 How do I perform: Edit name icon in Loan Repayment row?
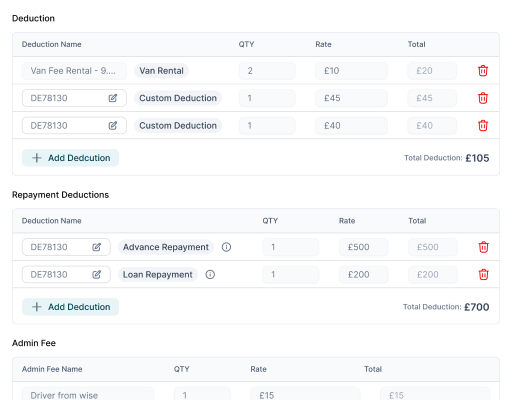tap(97, 274)
